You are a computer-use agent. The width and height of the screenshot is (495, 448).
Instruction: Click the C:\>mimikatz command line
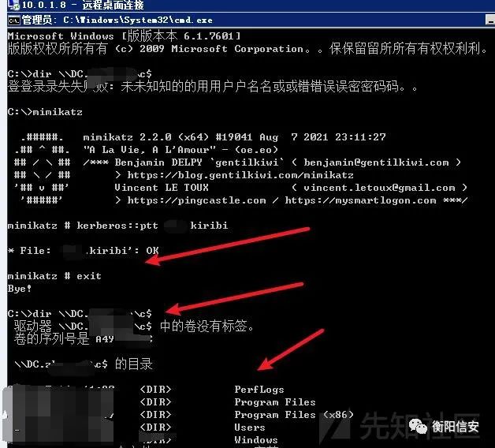45,112
